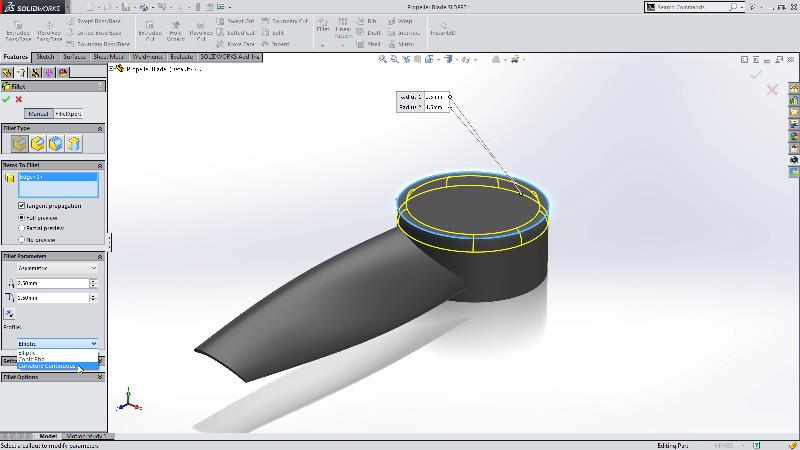Click the Fillet tool in ribbon
Viewport: 800px width, 450px height.
[x=322, y=26]
